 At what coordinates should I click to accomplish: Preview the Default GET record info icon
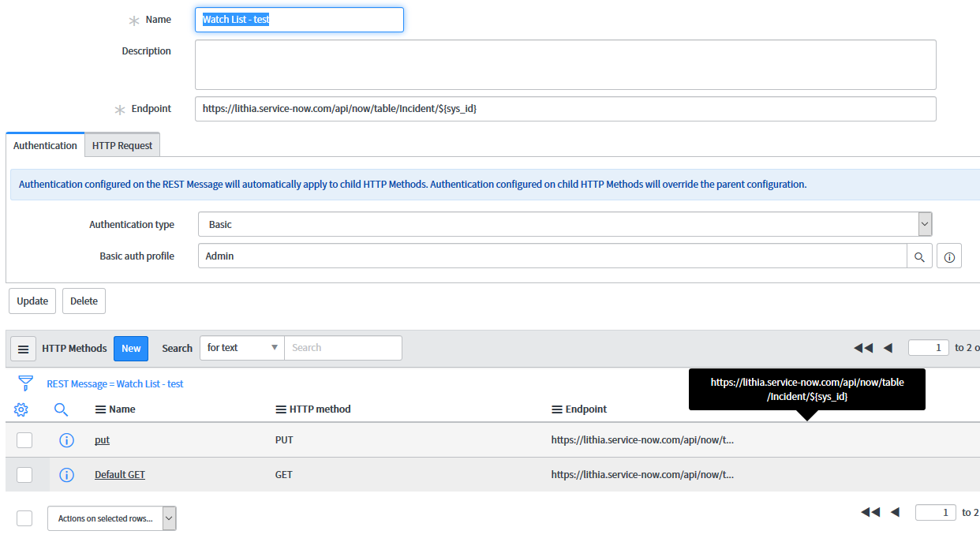pyautogui.click(x=66, y=475)
